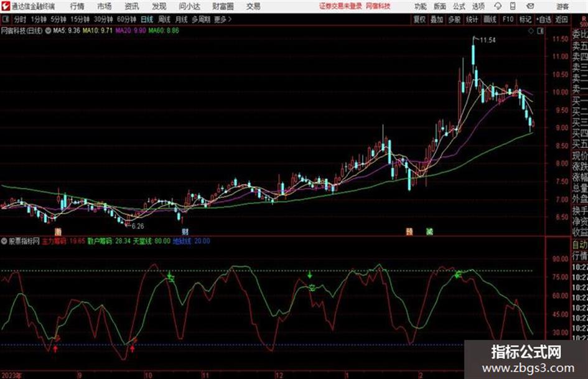This screenshot has height=379, width=588.
Task: Click the 散户筹码 28.34 indicator label
Action: click(x=109, y=241)
